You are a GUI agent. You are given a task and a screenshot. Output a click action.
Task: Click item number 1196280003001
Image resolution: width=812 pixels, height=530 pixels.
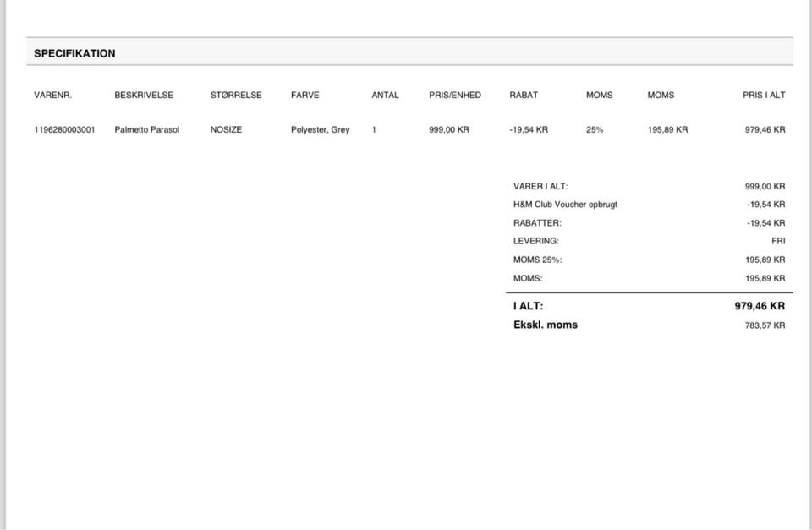click(x=65, y=130)
